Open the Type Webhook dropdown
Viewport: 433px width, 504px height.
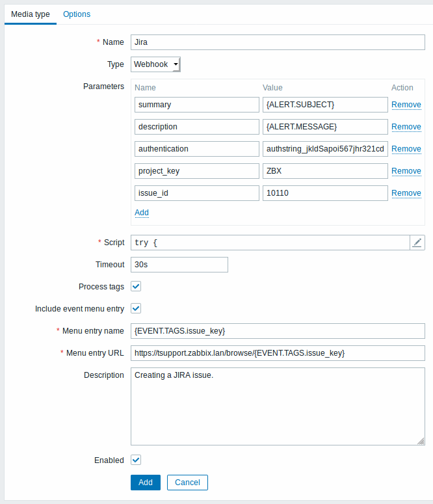(155, 64)
